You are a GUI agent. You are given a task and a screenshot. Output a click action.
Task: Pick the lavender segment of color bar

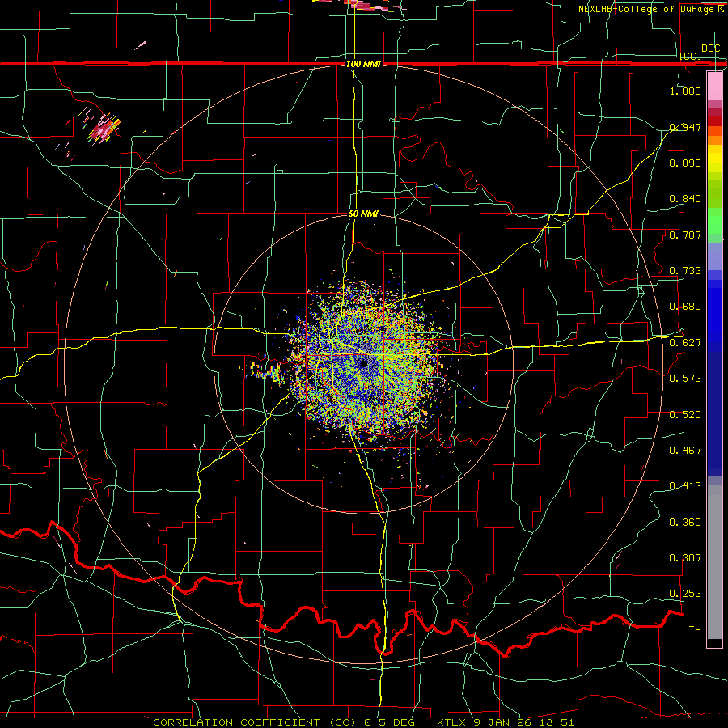[714, 256]
